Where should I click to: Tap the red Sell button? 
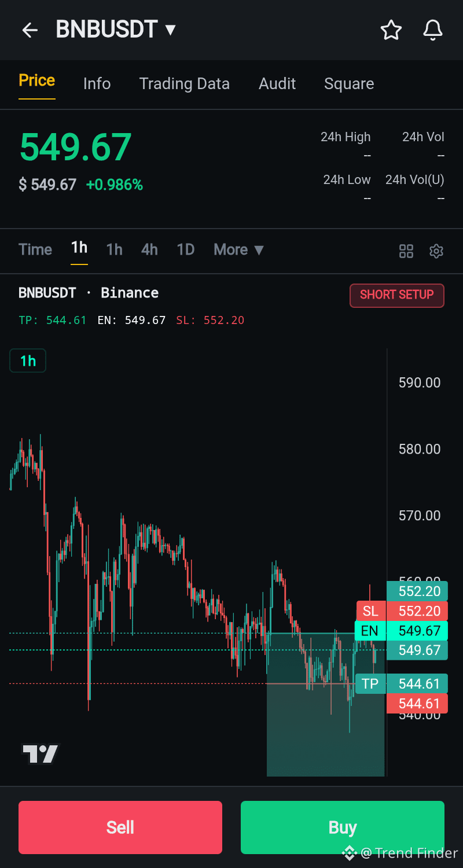coord(120,827)
